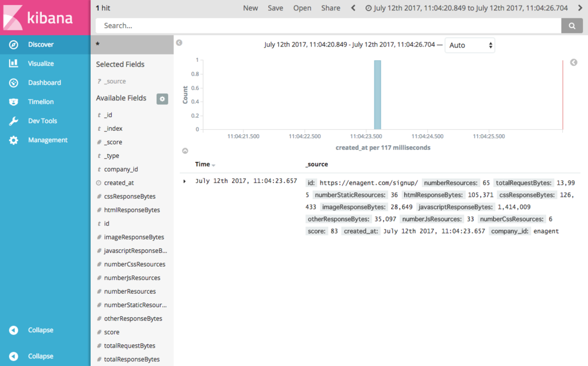Select the numberJsResources field
588x366 pixels.
132,278
